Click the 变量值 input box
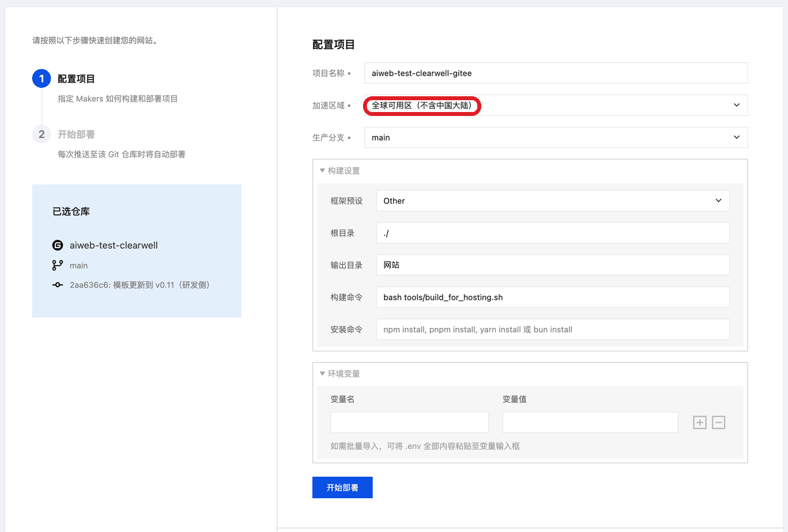The image size is (788, 532). coord(590,422)
